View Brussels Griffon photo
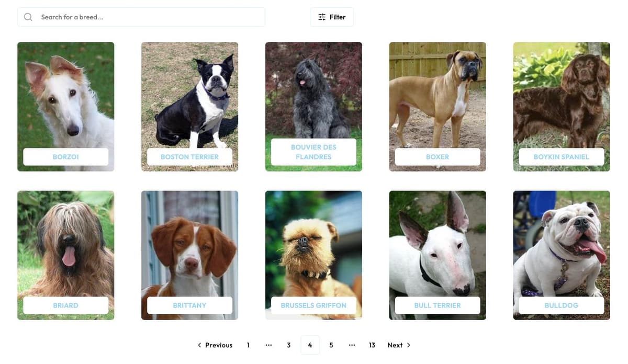Viewport: 628px width, 364px height. (x=313, y=255)
